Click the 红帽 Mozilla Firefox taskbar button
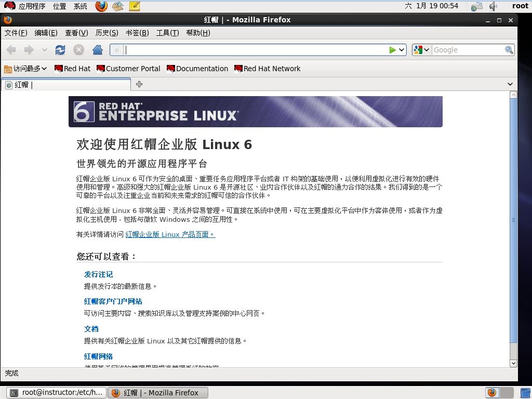The width and height of the screenshot is (532, 399). 158,393
